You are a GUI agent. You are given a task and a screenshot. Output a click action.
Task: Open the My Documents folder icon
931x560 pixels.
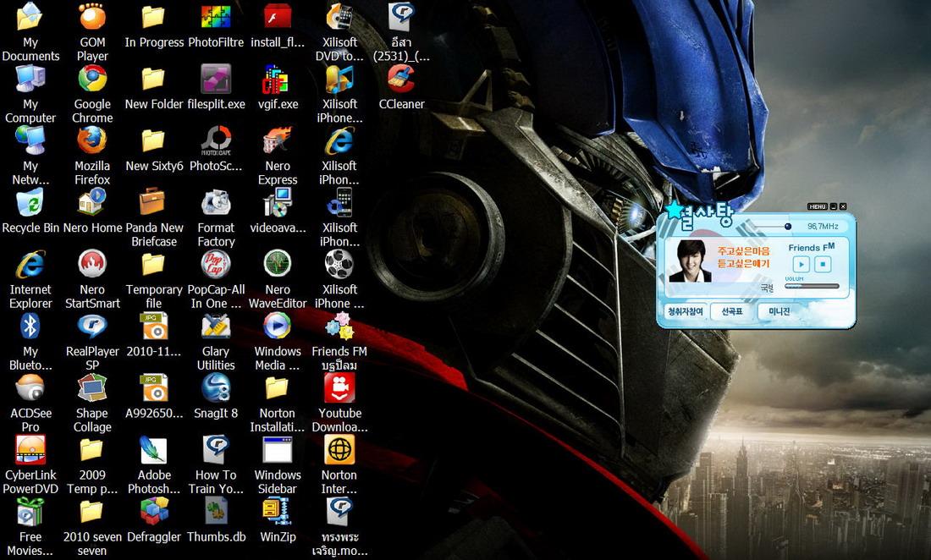[30, 31]
